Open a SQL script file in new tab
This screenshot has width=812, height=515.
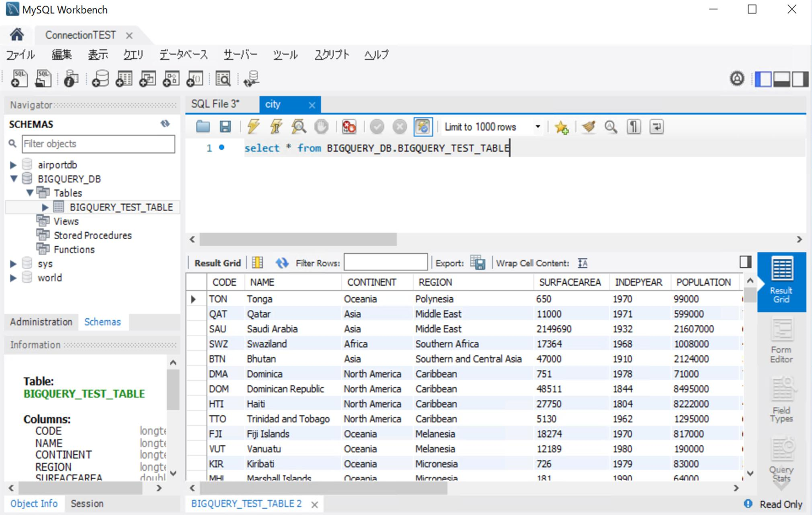[x=43, y=78]
